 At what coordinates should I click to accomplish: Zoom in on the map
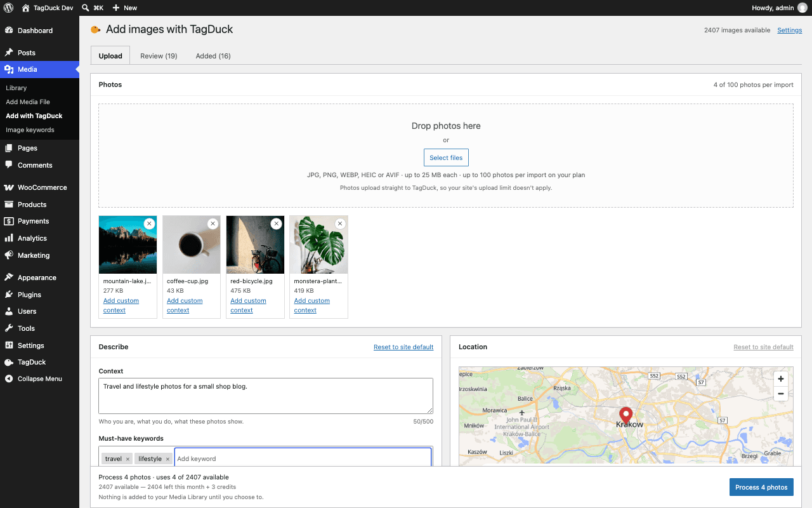coord(781,378)
